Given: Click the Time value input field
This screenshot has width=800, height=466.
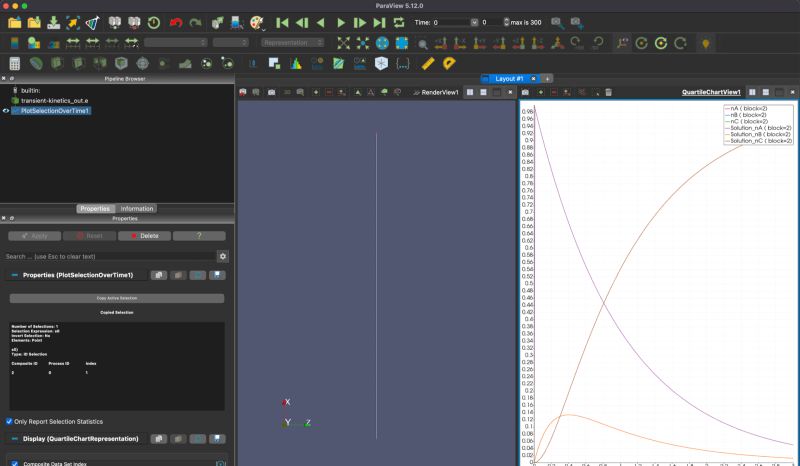Looking at the screenshot, I should tap(452, 22).
